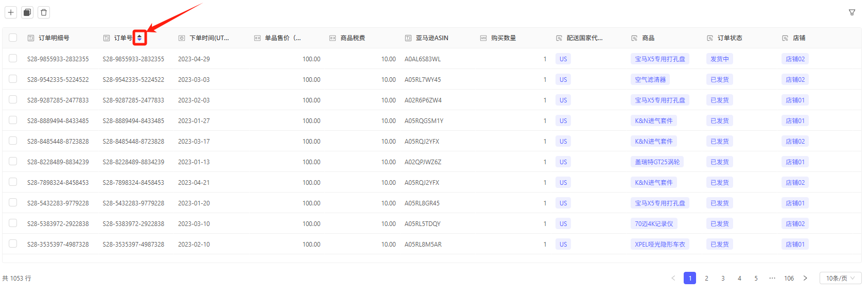Jump to page 4
This screenshot has width=868, height=295.
pyautogui.click(x=739, y=278)
